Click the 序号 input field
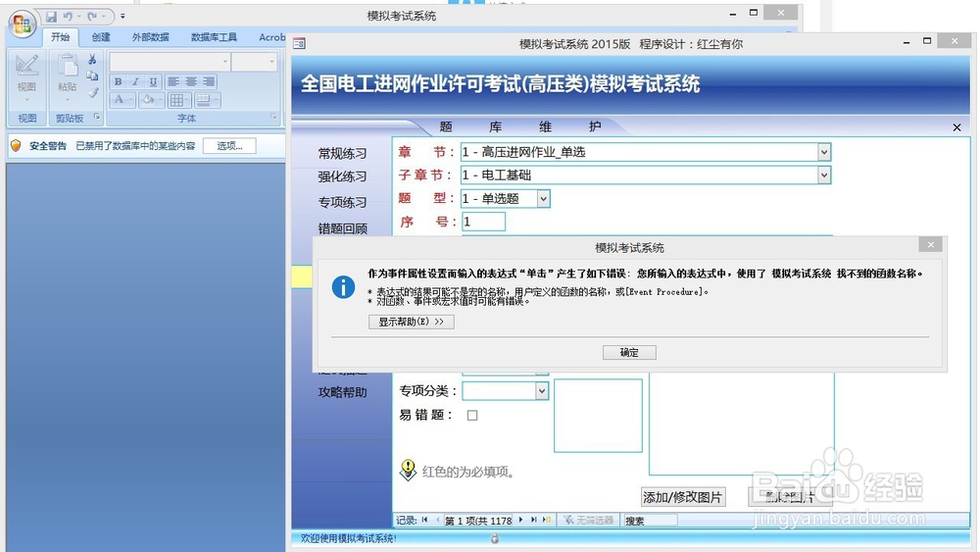This screenshot has width=980, height=552. [x=483, y=222]
